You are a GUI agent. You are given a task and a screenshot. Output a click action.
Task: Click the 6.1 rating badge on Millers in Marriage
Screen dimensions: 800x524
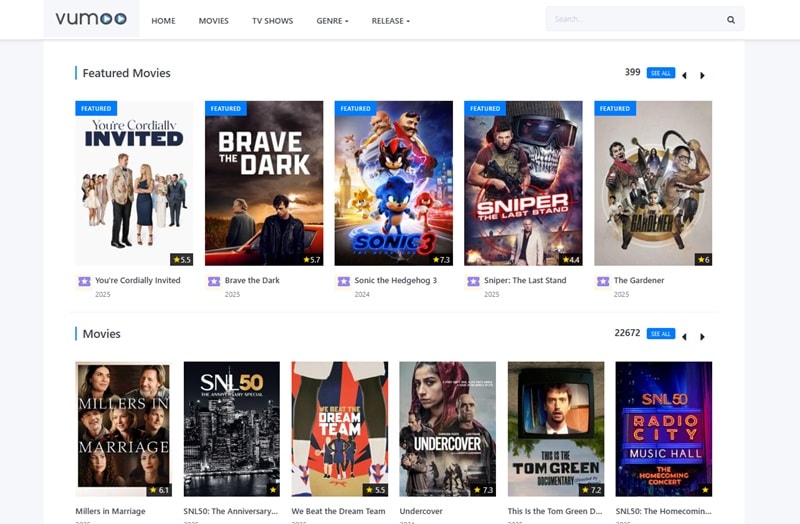pos(159,490)
